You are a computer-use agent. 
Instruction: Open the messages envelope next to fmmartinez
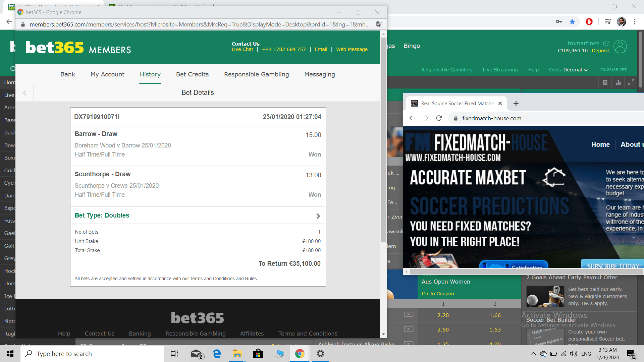point(606,43)
